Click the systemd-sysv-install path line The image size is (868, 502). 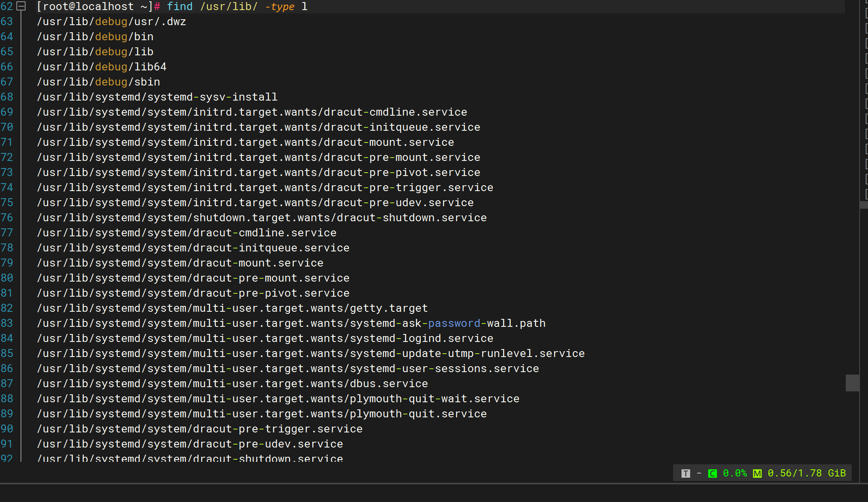tap(212, 97)
